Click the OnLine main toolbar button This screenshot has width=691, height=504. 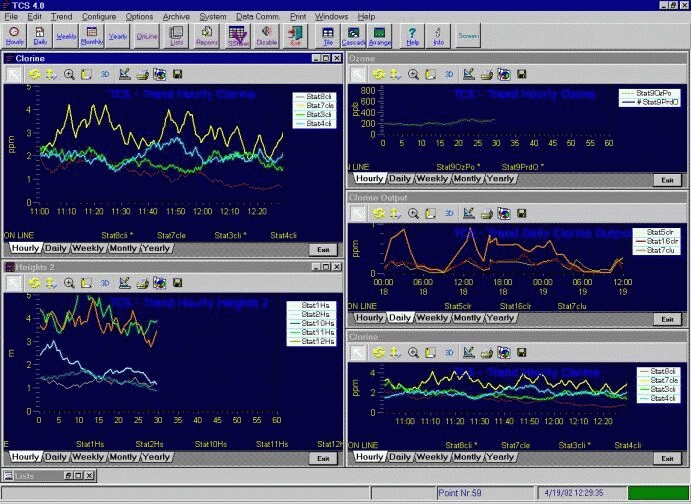147,36
